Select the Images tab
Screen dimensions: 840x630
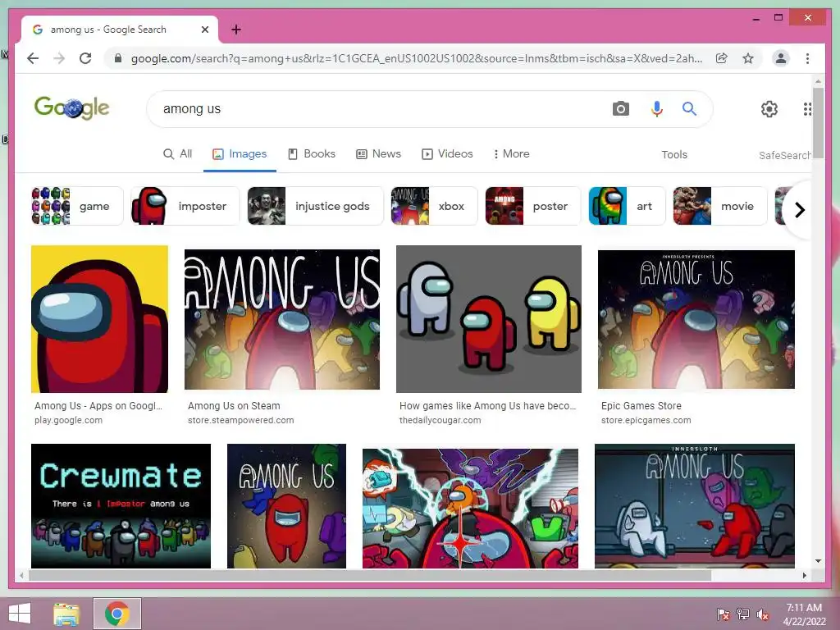pos(240,154)
